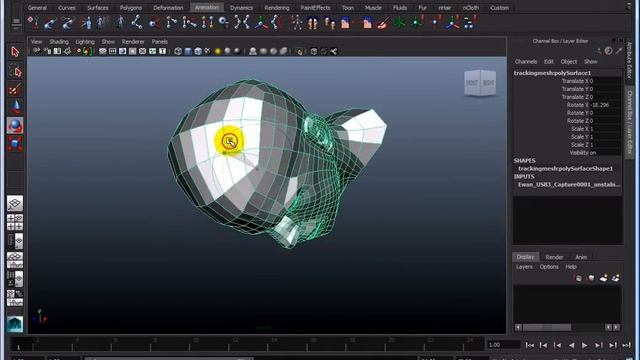Go to start of playback range
The image size is (640, 360).
point(529,345)
